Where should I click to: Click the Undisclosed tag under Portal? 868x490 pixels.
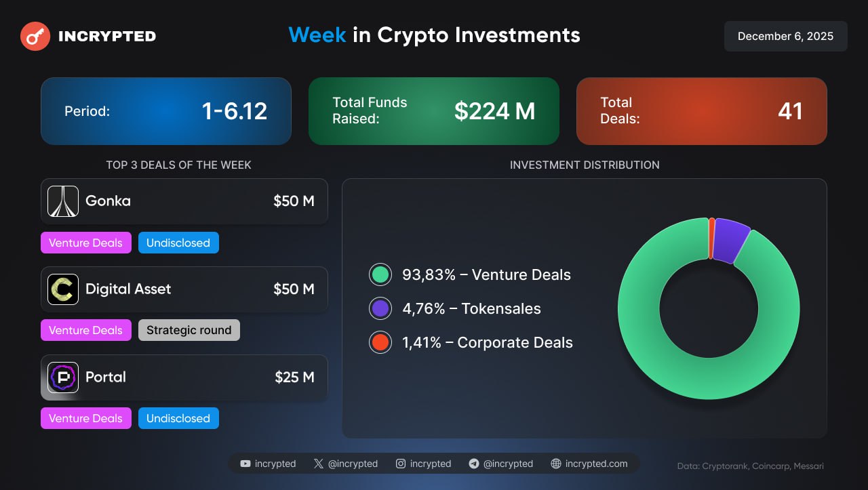pos(178,418)
